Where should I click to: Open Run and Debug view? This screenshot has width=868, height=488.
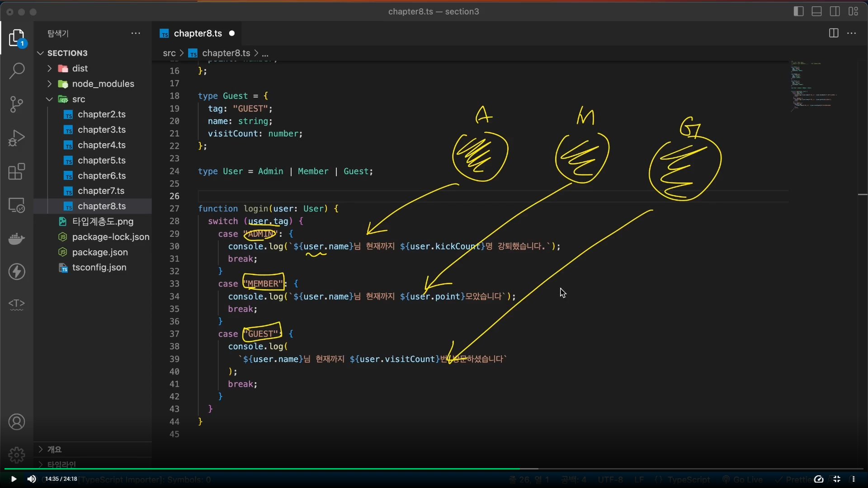pyautogui.click(x=17, y=138)
